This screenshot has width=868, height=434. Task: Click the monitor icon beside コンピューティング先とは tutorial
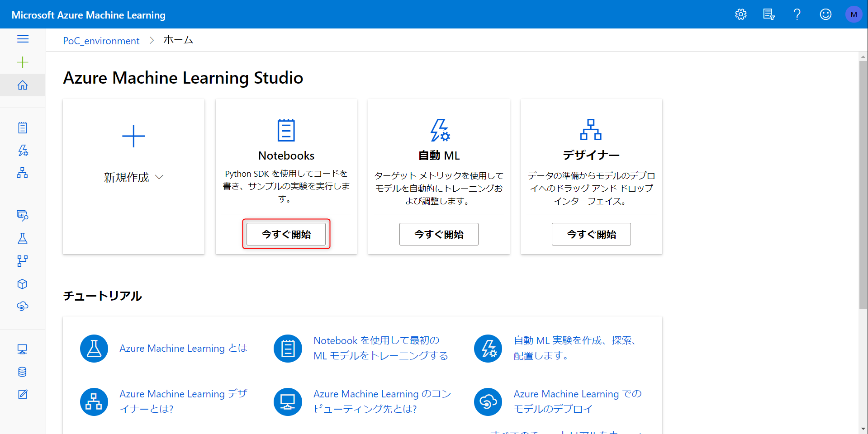[288, 402]
